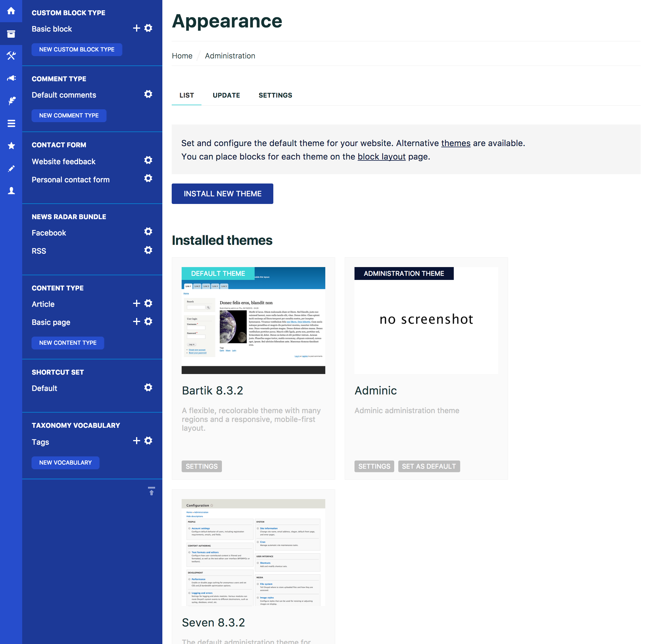Open gear settings for the Article content type
The image size is (650, 644).
tap(148, 303)
